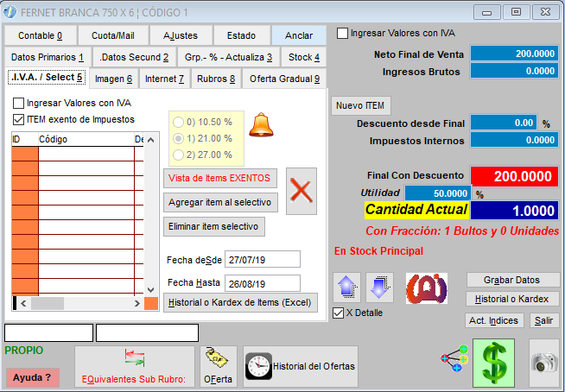Check top-right Ingresar Valores con IVA
The height and width of the screenshot is (392, 565).
342,34
